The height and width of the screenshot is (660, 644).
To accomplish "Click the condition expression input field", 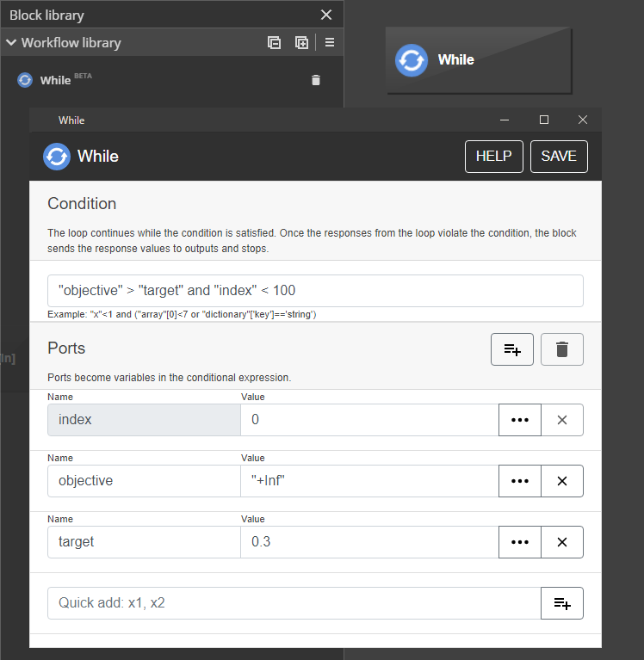I will pyautogui.click(x=315, y=291).
